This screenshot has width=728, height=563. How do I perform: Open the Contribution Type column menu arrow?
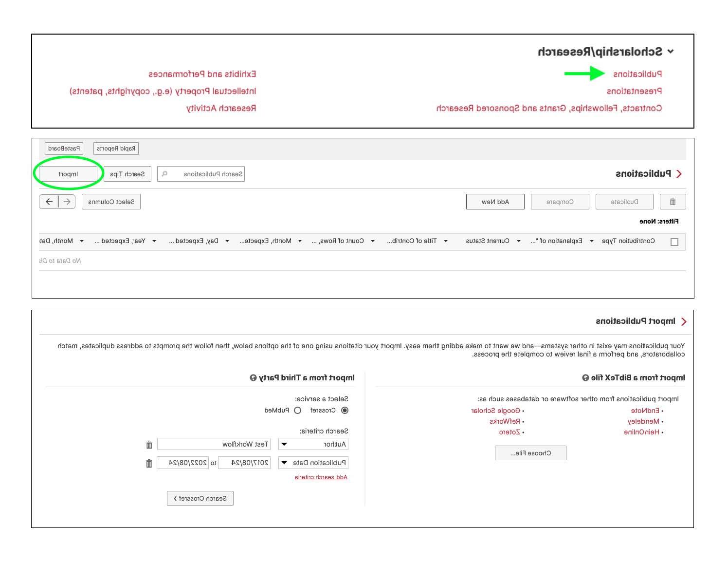(x=591, y=241)
